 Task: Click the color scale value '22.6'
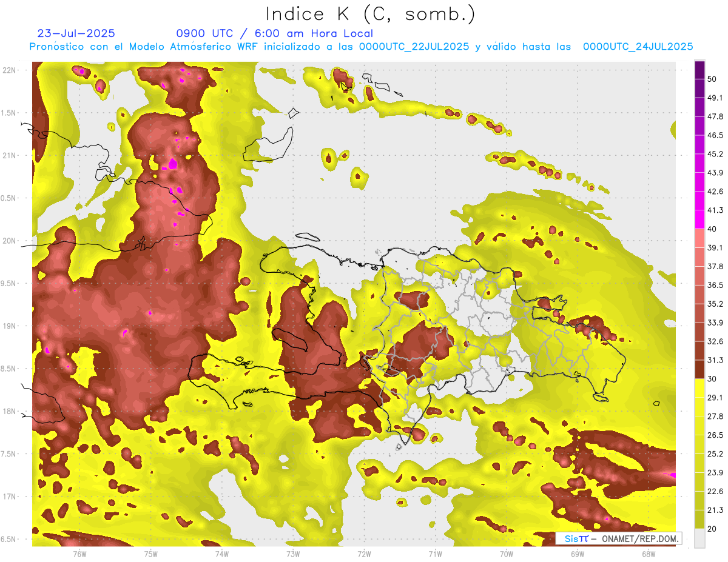coord(715,492)
